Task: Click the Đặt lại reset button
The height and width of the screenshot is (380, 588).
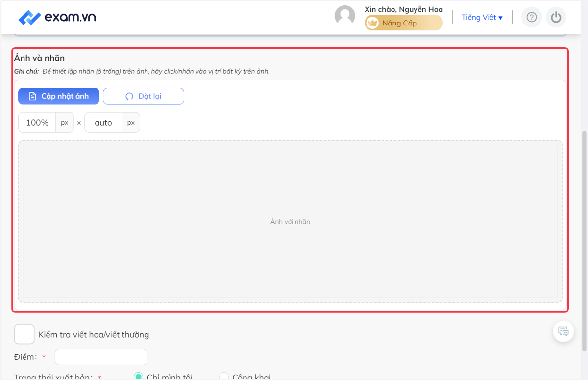Action: [x=144, y=96]
